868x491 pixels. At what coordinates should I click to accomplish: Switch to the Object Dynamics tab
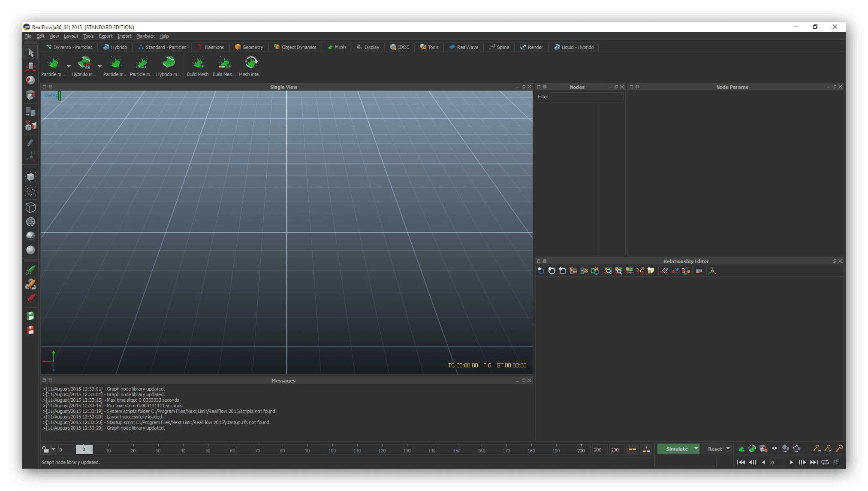295,47
